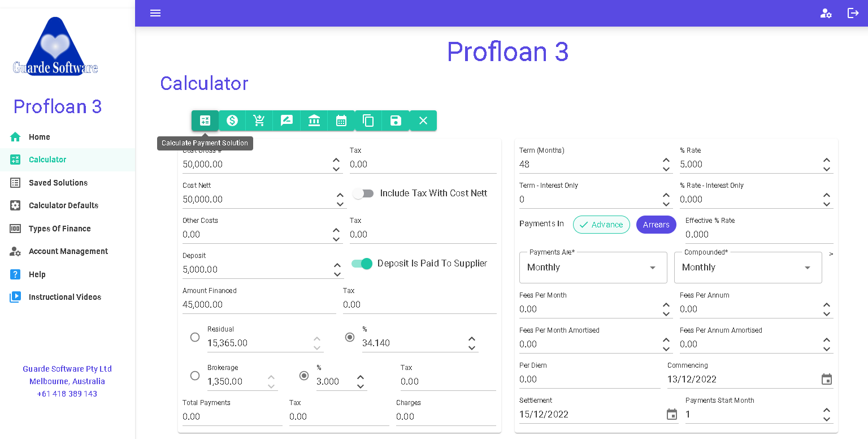Click the X cancel toolbar icon
868x439 pixels.
(x=423, y=120)
